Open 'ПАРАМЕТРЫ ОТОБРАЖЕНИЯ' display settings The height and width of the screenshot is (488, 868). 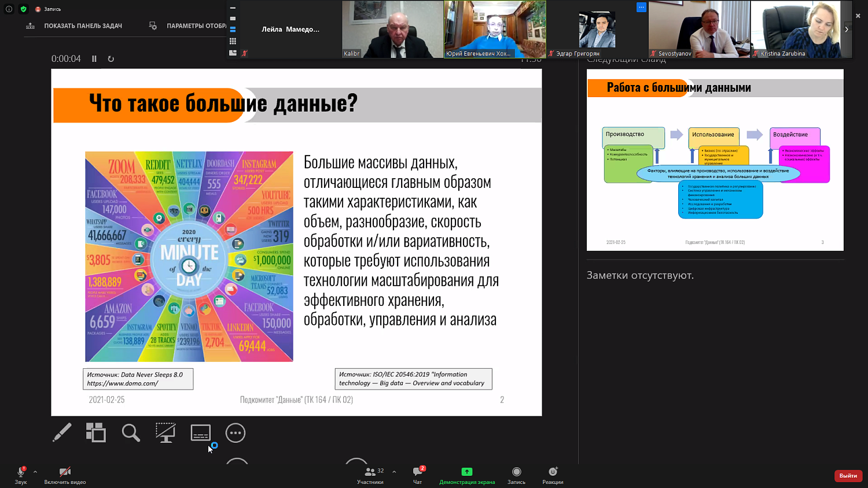point(187,26)
